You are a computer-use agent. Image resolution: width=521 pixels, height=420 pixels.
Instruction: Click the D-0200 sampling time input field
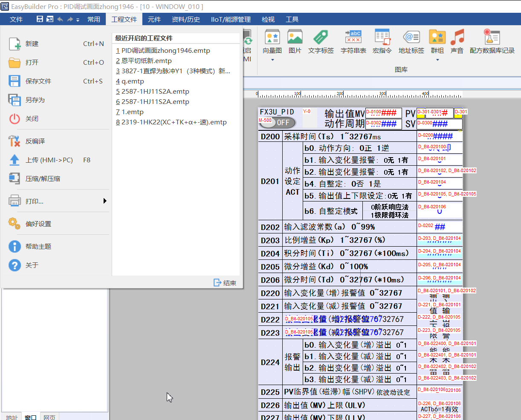tap(439, 136)
